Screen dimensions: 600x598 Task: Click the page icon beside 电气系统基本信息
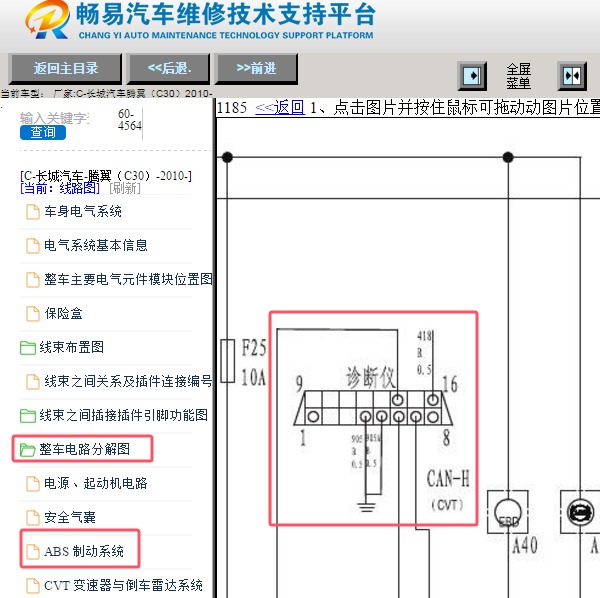coord(33,246)
